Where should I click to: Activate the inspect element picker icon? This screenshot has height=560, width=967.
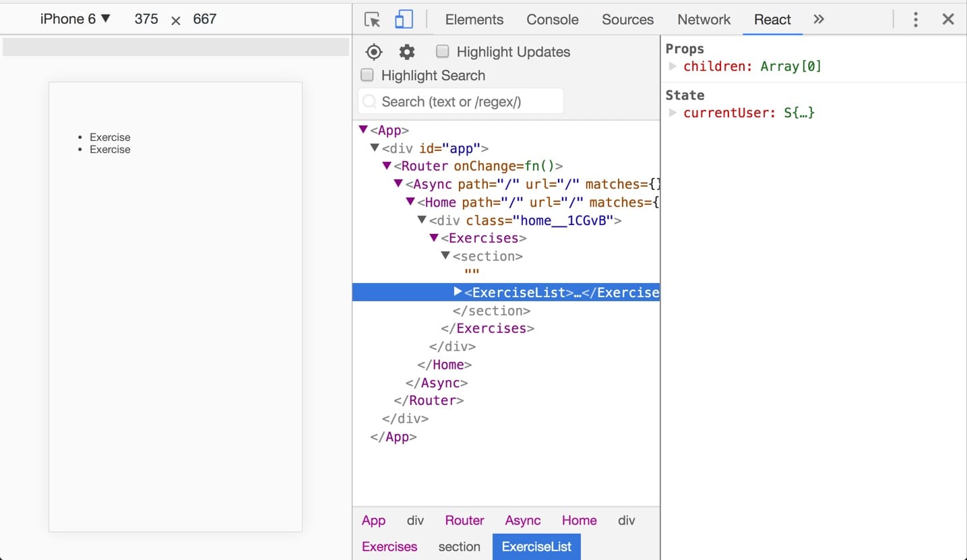(x=372, y=20)
